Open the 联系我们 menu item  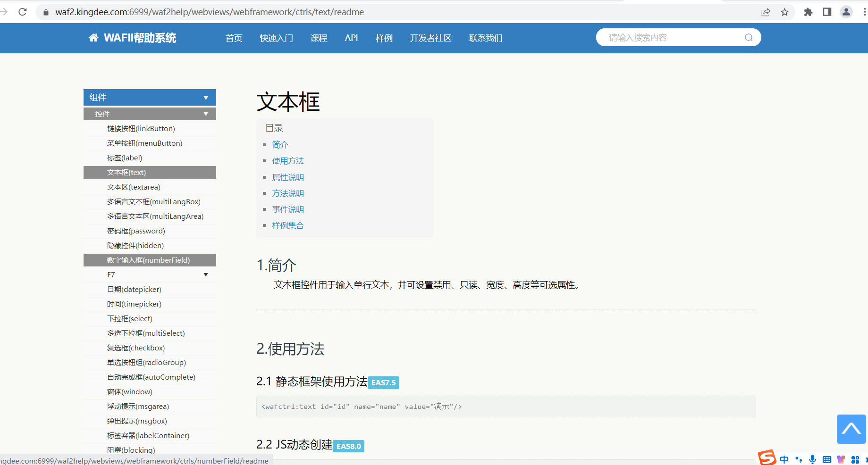click(x=486, y=38)
